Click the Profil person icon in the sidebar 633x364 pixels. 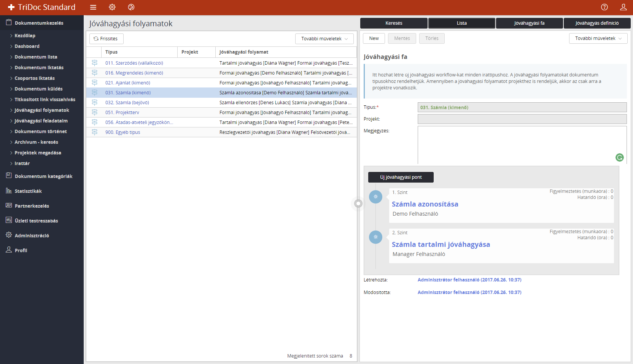(9, 250)
